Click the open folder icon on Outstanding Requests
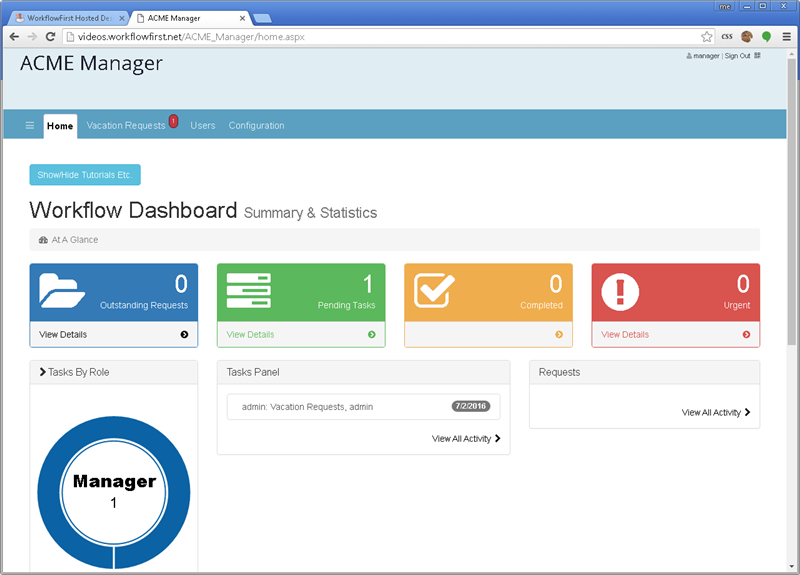 pos(62,291)
